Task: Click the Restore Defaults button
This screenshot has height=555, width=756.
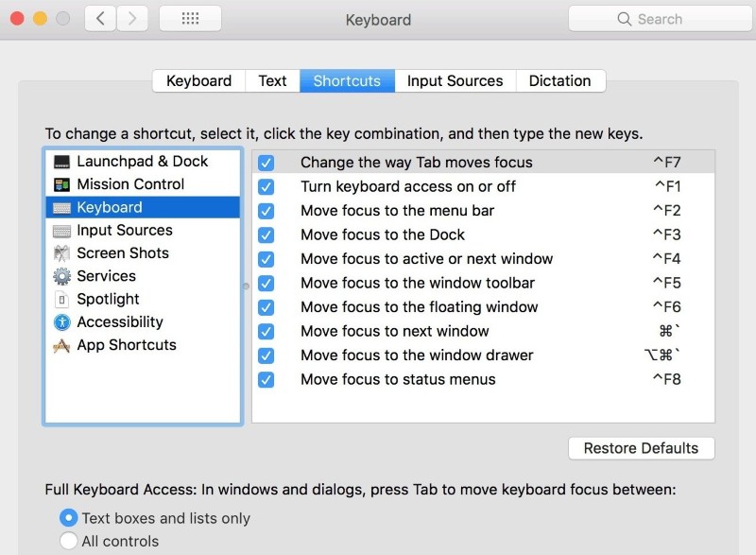Action: point(642,448)
